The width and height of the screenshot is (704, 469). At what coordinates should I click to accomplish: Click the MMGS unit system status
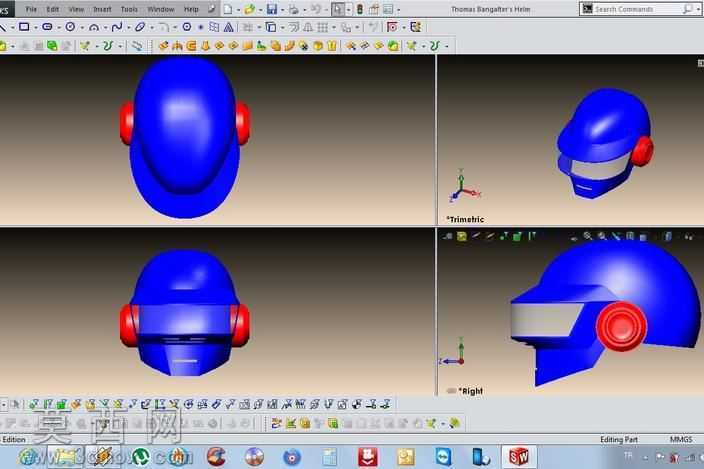681,439
